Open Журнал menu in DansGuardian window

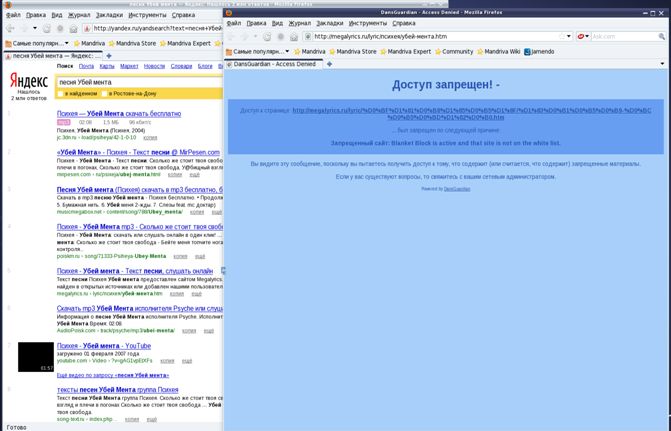click(x=300, y=24)
